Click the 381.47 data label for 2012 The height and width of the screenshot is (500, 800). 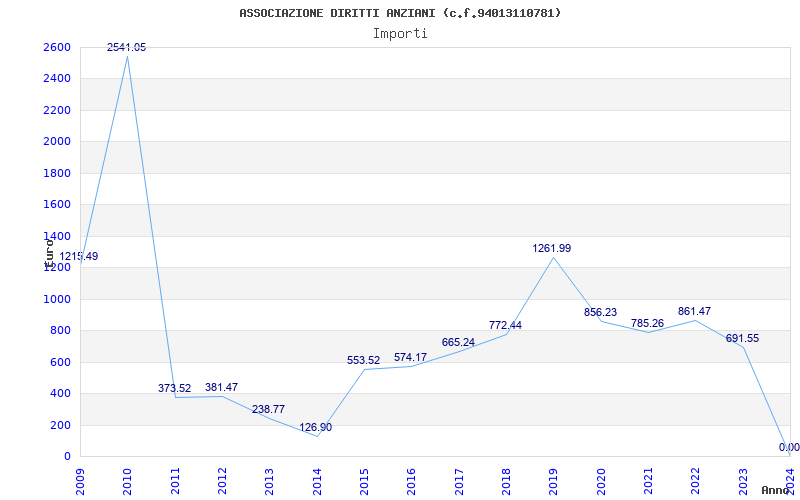[x=221, y=387]
